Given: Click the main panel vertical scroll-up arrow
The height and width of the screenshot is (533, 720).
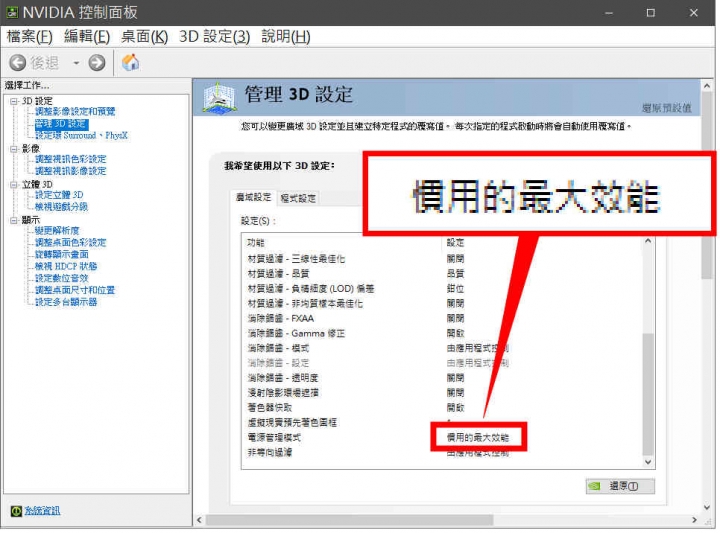Looking at the screenshot, I should click(707, 86).
